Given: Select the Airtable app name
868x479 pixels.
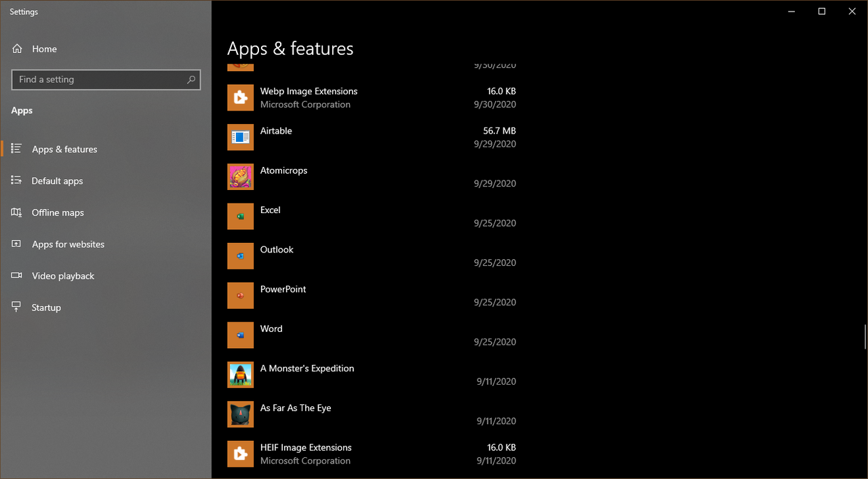Looking at the screenshot, I should (276, 131).
